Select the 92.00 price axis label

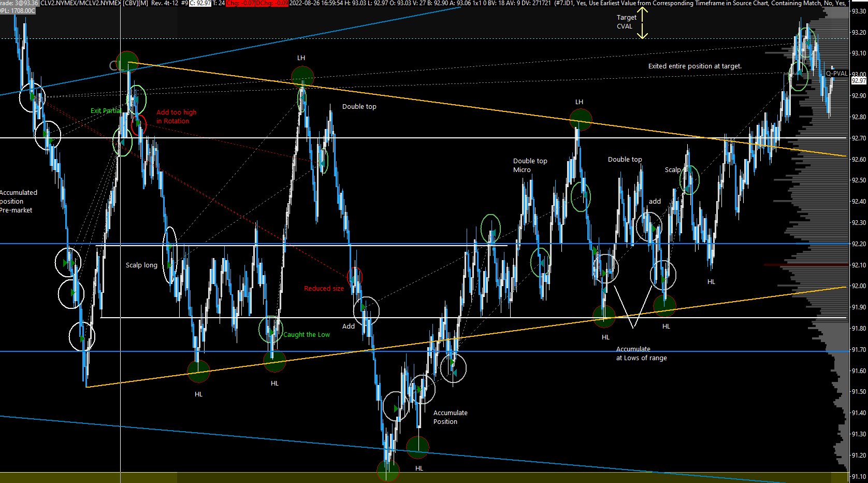click(859, 286)
